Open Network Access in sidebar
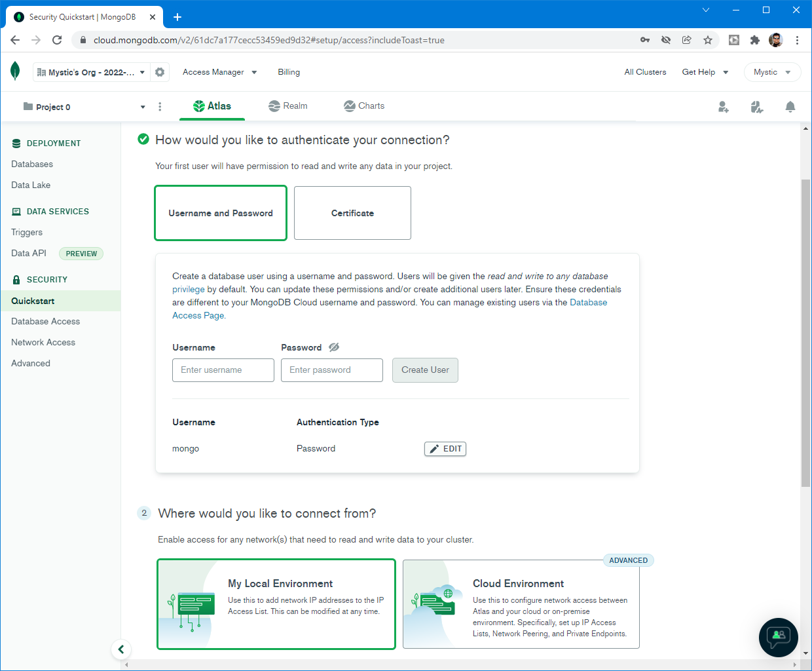812x671 pixels. [43, 342]
